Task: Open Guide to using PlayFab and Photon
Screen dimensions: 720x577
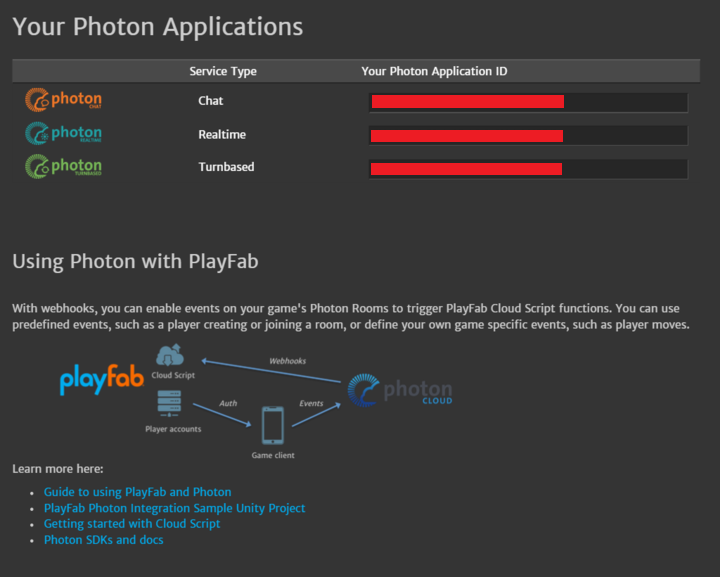Action: point(137,492)
